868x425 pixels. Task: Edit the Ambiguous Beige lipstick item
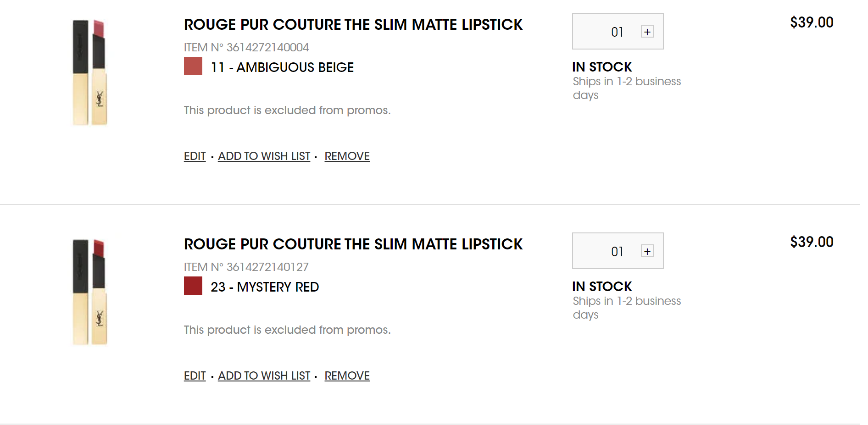195,156
